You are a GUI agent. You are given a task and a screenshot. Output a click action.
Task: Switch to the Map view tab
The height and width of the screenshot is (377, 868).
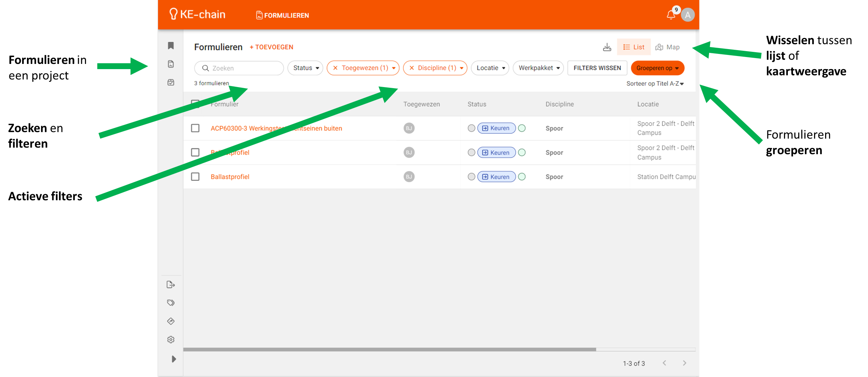668,47
